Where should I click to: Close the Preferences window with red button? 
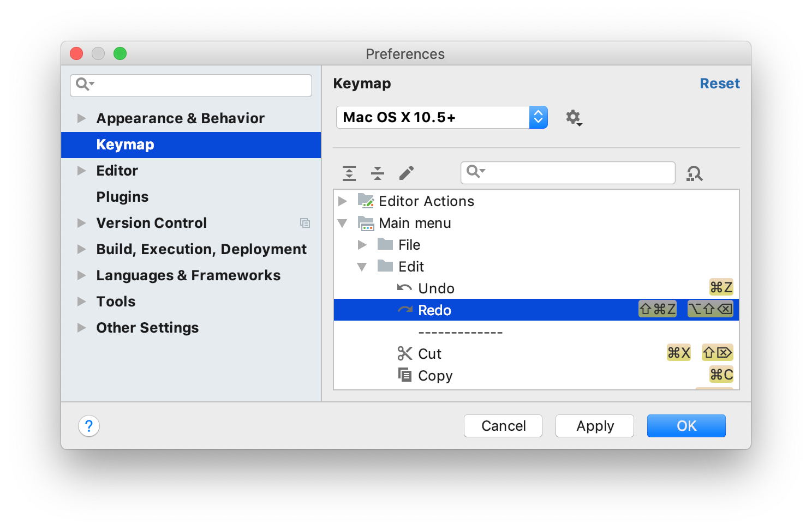(x=76, y=53)
